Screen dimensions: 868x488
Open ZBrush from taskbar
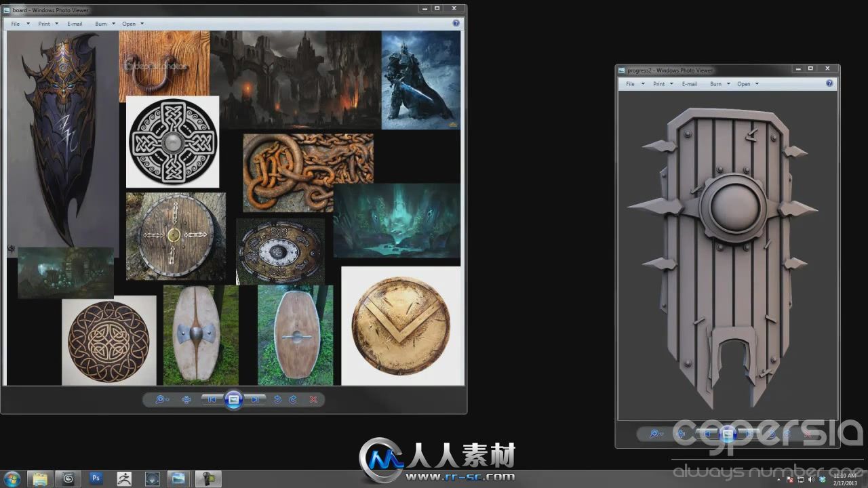point(123,479)
